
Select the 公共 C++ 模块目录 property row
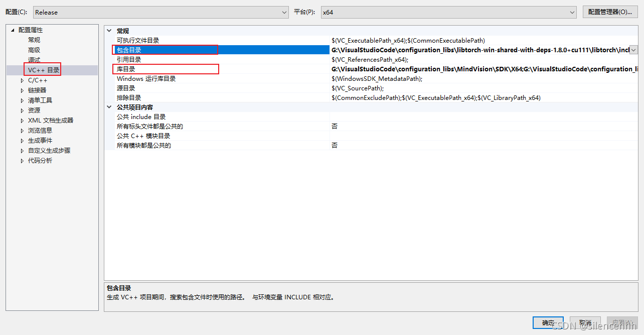371,136
